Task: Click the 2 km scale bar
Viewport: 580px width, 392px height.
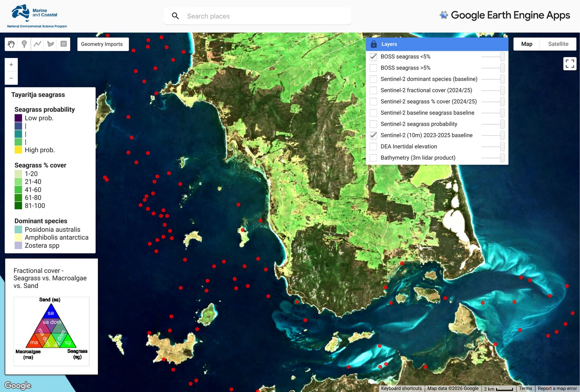Action: (x=498, y=389)
